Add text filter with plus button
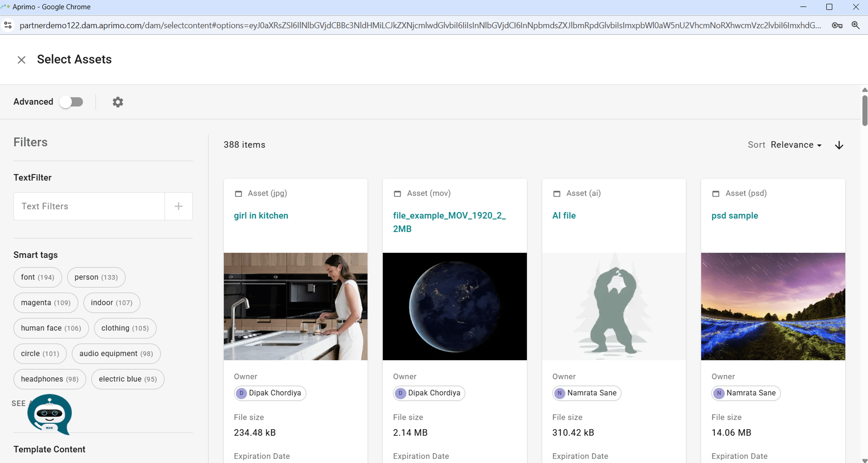 tap(179, 206)
